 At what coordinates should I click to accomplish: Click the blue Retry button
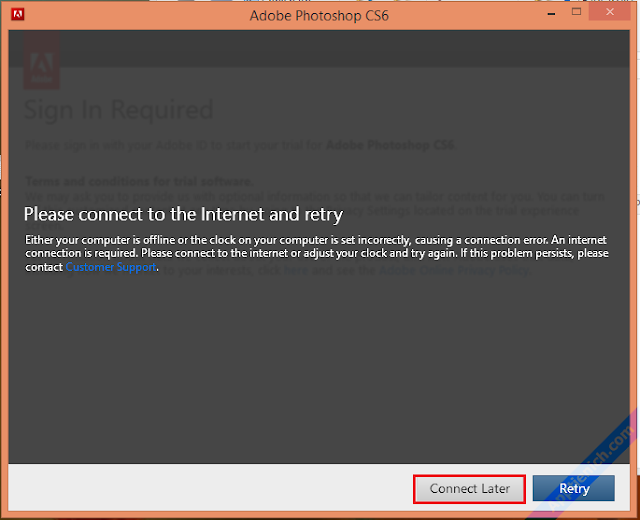pyautogui.click(x=573, y=488)
